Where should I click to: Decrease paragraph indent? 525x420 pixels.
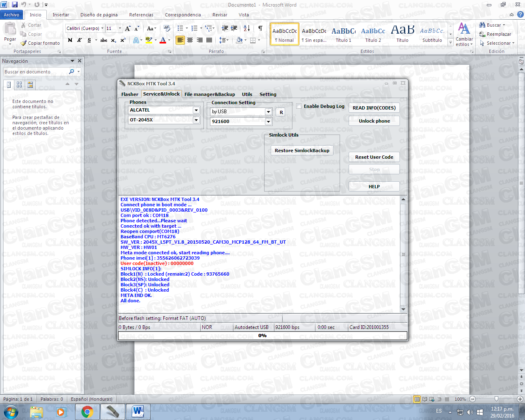point(225,28)
